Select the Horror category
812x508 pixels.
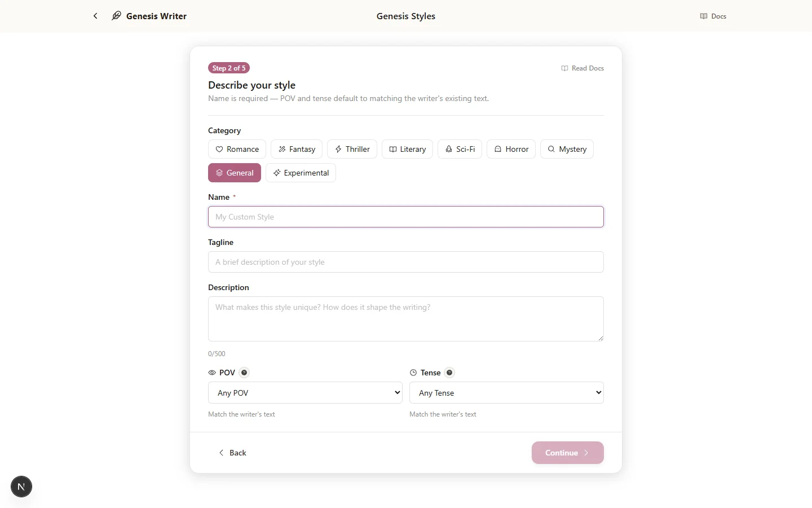pyautogui.click(x=510, y=149)
